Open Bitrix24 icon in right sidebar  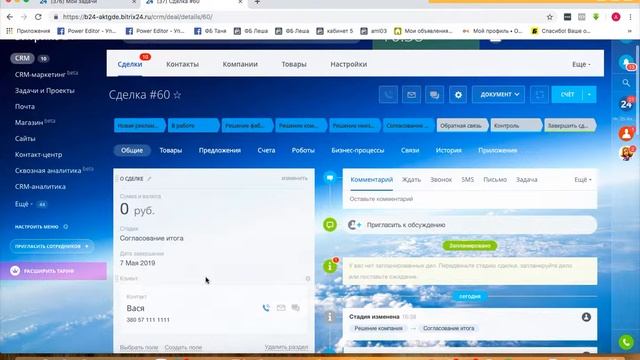(x=626, y=104)
